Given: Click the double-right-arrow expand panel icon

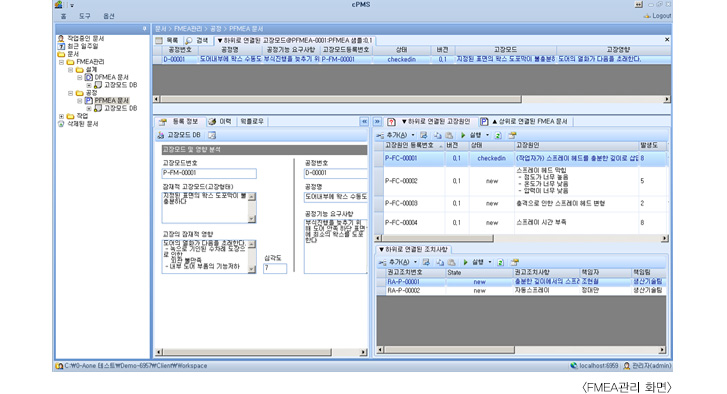Looking at the screenshot, I should (x=377, y=121).
